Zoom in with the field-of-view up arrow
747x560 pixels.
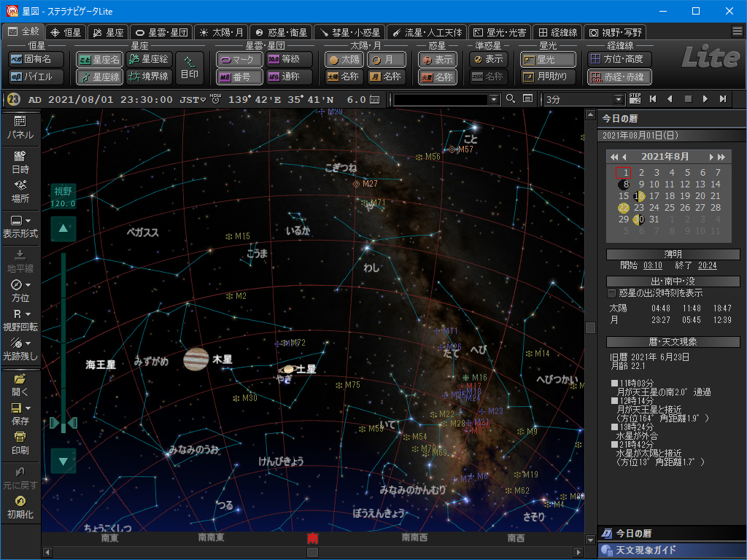tap(63, 230)
